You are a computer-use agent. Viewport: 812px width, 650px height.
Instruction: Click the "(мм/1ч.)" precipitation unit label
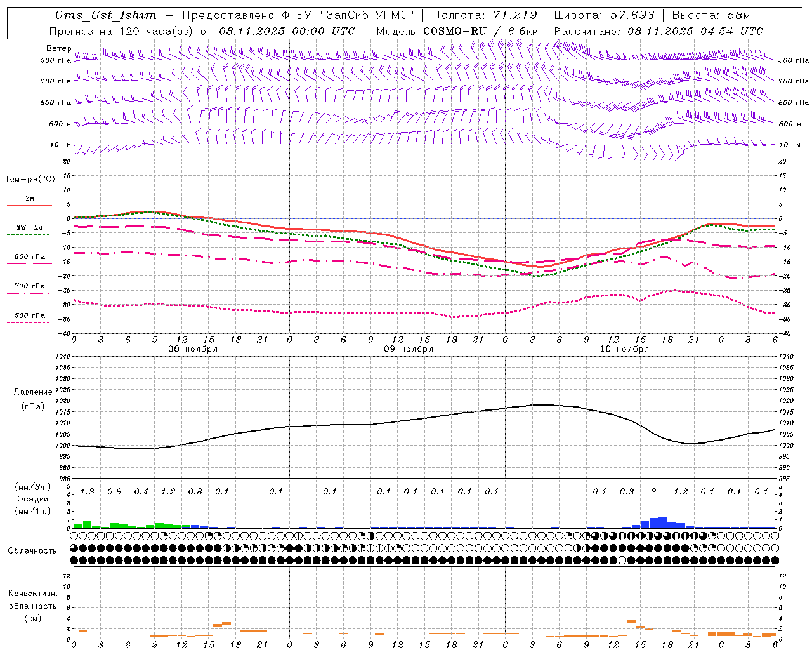pos(32,511)
